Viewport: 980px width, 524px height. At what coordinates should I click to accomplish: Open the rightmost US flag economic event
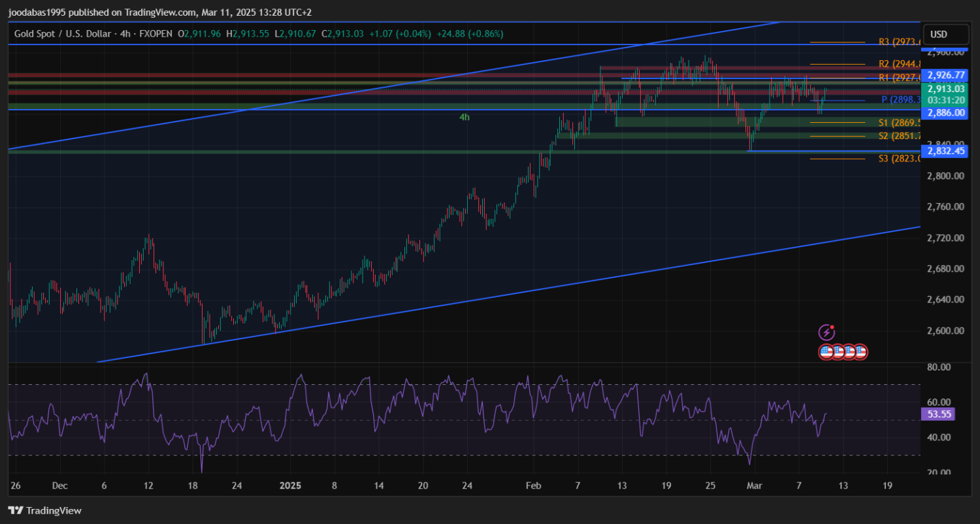coord(860,352)
